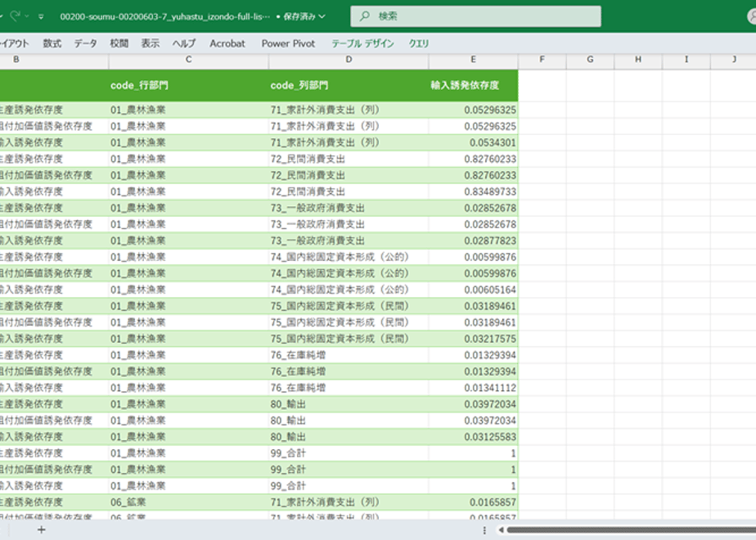The image size is (756, 540).
Task: Switch to the 表示 ribbon tab
Action: (x=151, y=43)
